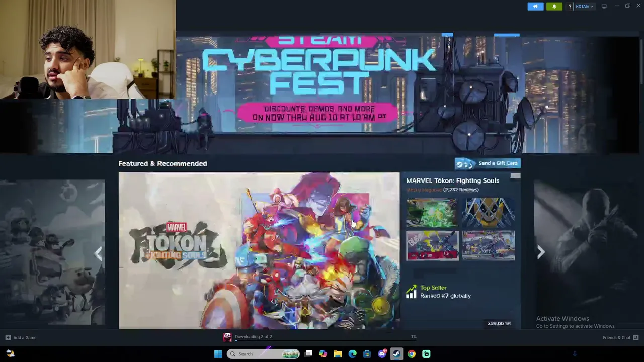Select the Wolverine claws screenshot thumbnail
The width and height of the screenshot is (644, 362).
(x=489, y=213)
